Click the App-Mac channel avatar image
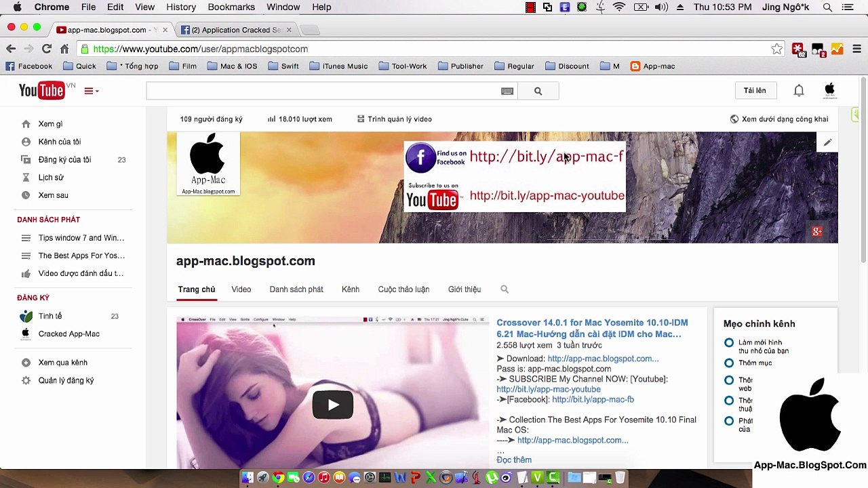This screenshot has width=868, height=488. (x=208, y=164)
